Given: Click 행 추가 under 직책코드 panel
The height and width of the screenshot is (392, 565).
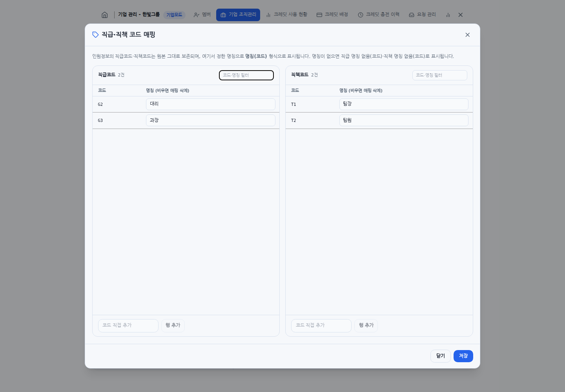Looking at the screenshot, I should [x=366, y=326].
